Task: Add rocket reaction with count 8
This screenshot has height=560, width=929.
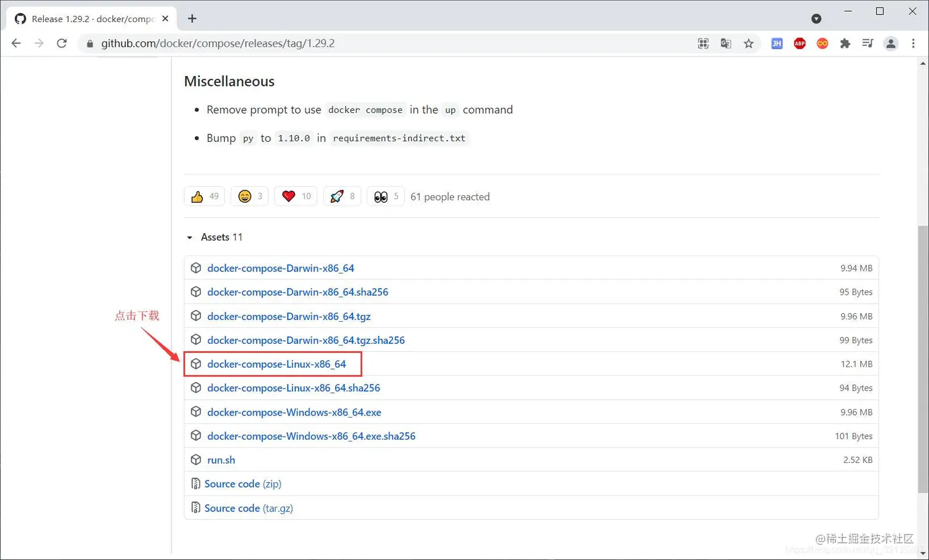Action: click(342, 196)
